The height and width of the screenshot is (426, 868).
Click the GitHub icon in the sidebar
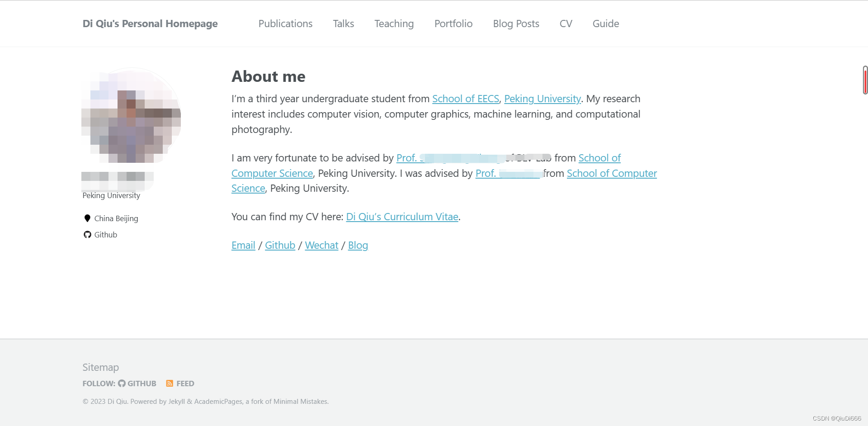point(87,235)
